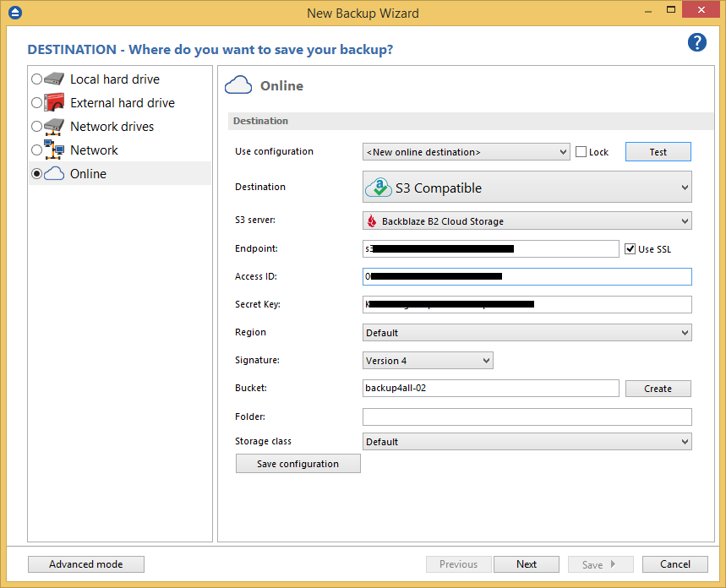726x588 pixels.
Task: Cancel the New Backup Wizard
Action: pyautogui.click(x=675, y=564)
